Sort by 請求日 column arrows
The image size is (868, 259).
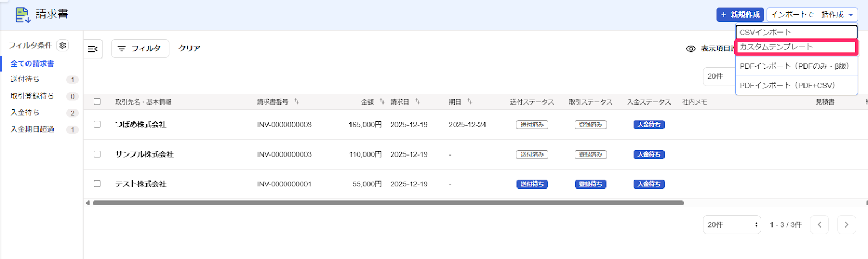coord(417,101)
